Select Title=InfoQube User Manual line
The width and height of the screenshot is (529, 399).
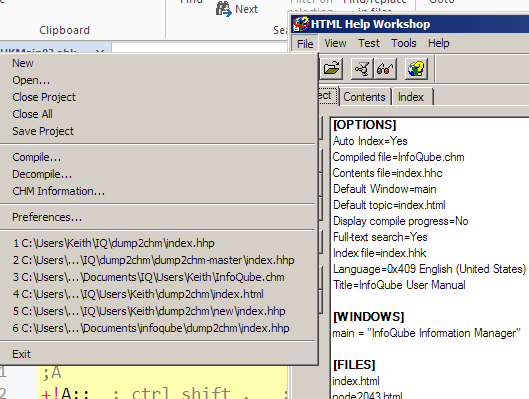(399, 285)
